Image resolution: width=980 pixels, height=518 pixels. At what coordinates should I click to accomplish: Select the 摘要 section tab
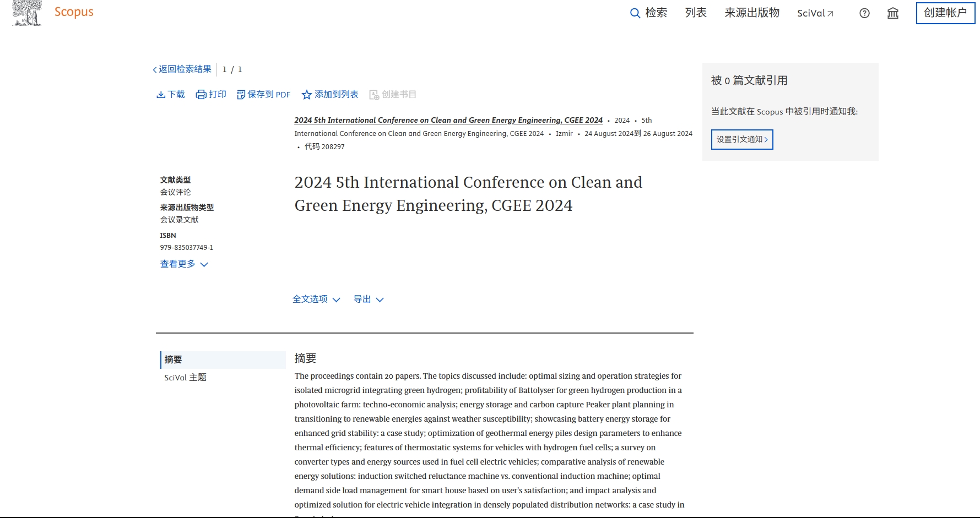pos(223,359)
